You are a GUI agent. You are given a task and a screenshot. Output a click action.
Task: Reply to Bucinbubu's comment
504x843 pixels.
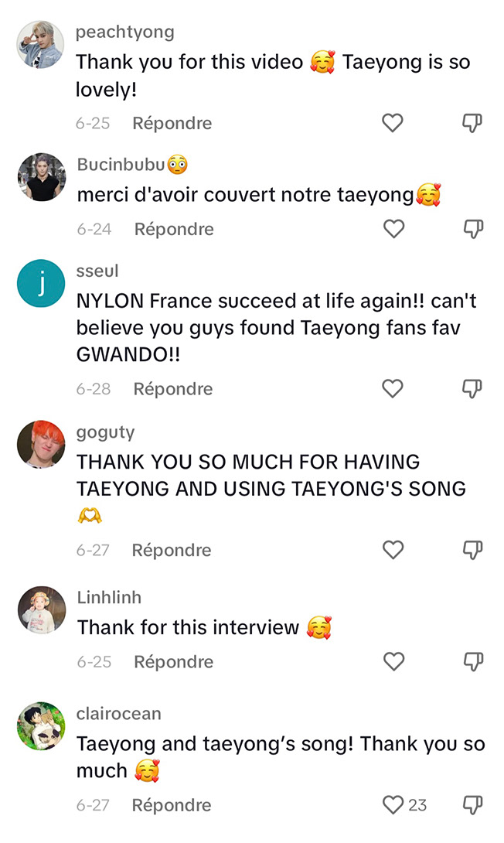(174, 229)
